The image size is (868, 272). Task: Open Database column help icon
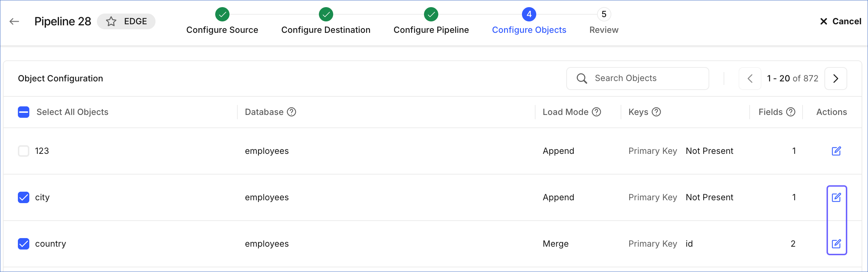tap(292, 112)
